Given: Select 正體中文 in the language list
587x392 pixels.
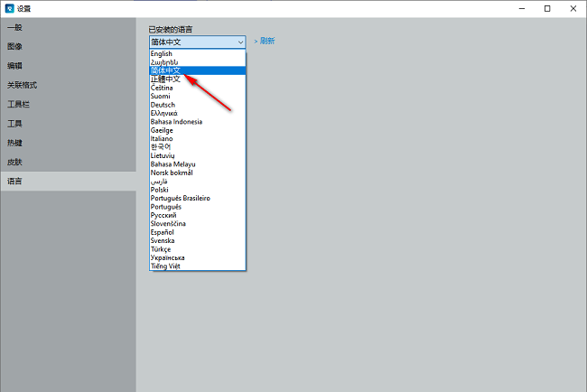Looking at the screenshot, I should [197, 79].
